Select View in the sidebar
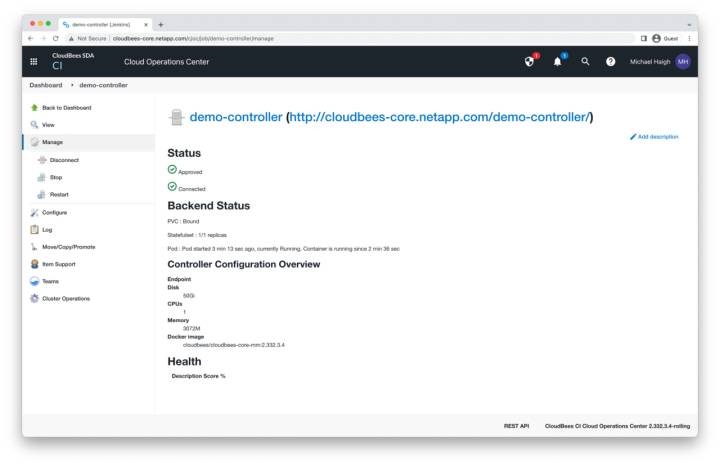This screenshot has height=467, width=720. tap(48, 124)
